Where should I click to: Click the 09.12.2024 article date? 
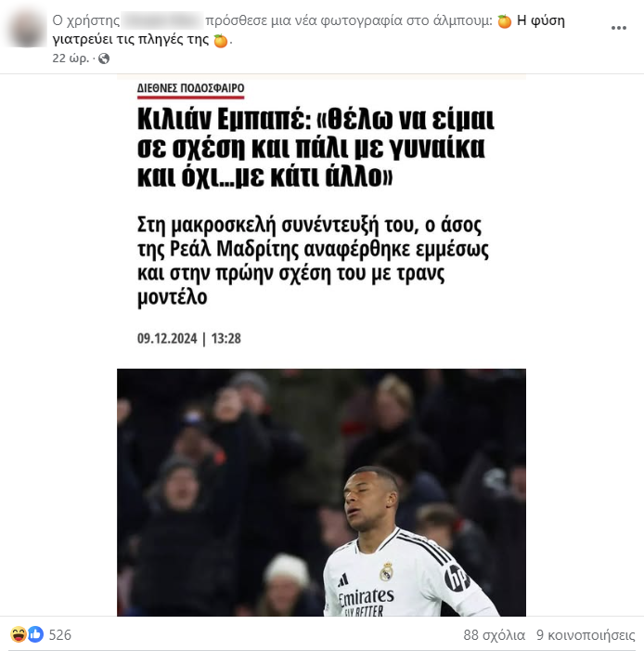click(167, 338)
